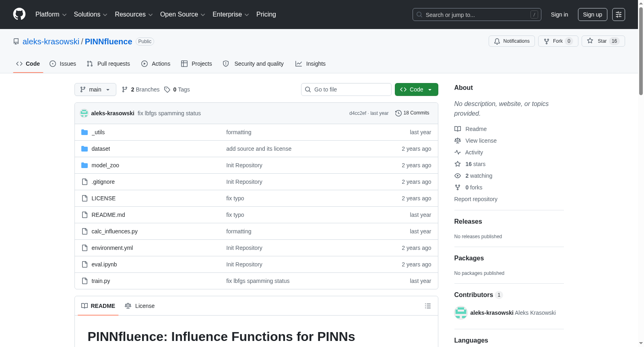
Task: Switch to the Issues tab
Action: point(63,64)
